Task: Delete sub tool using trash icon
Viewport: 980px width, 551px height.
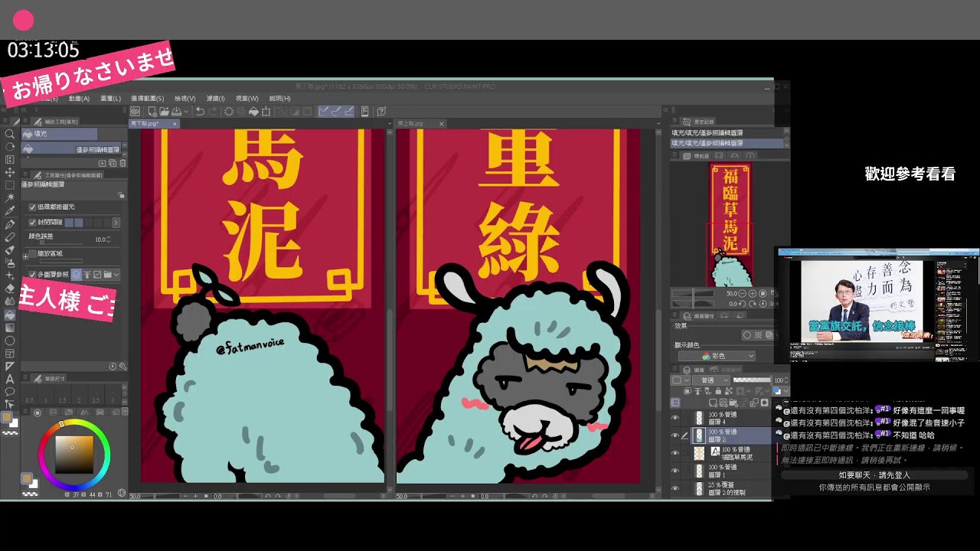Action: [x=122, y=163]
